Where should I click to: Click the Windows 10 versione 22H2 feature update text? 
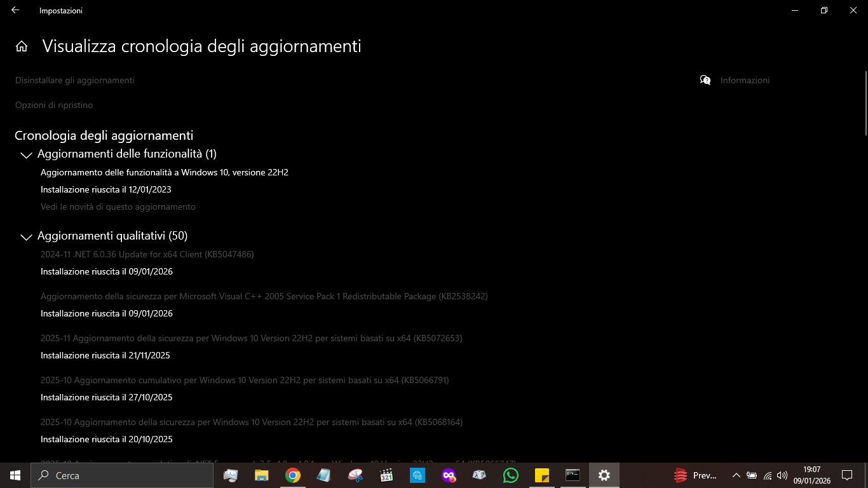(165, 172)
